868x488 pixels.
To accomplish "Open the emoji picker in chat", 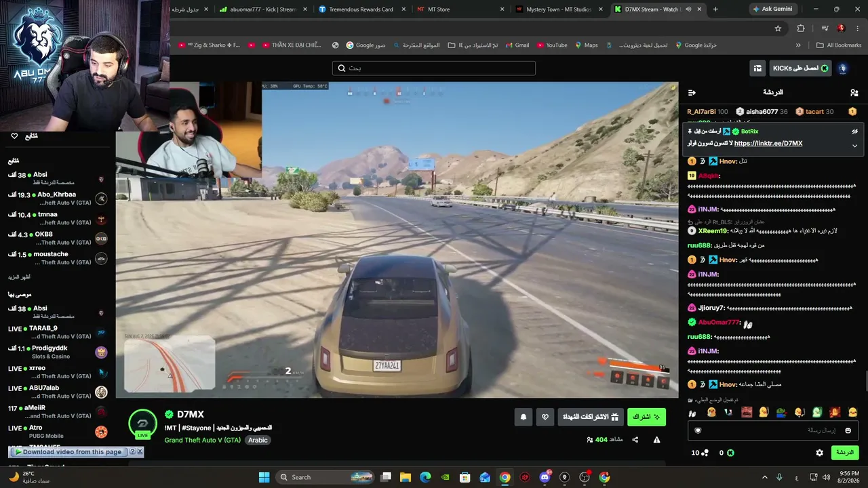I will [848, 430].
